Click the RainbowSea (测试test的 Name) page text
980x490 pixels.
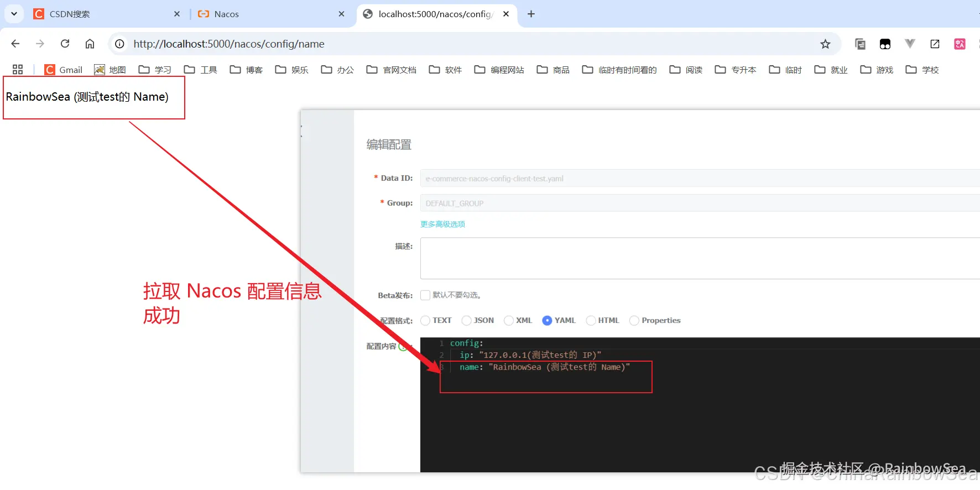tap(87, 97)
